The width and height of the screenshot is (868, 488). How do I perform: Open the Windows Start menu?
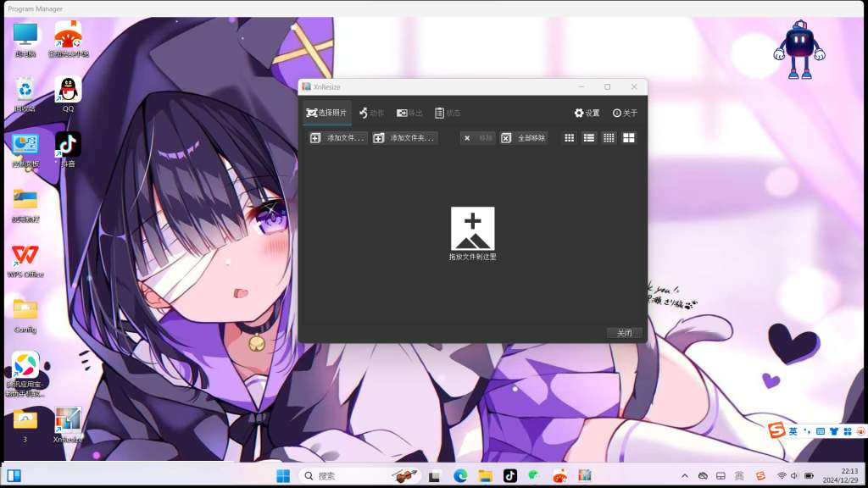coord(283,476)
